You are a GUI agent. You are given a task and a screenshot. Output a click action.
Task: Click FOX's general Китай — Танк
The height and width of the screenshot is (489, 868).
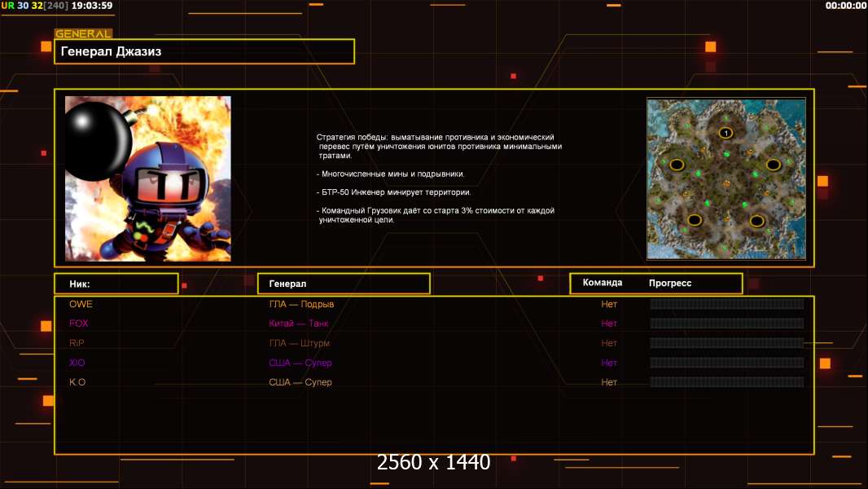point(299,324)
